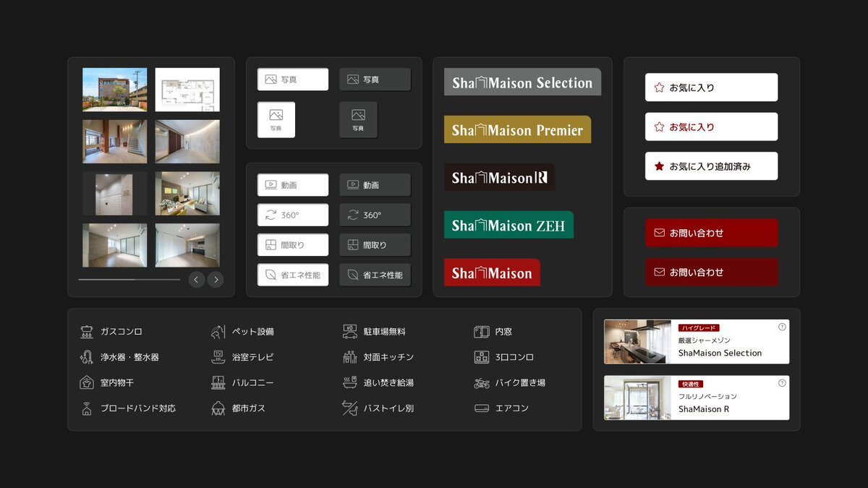868x488 pixels.
Task: Open the ShaMaison Selection card kitchen photo
Action: point(637,341)
